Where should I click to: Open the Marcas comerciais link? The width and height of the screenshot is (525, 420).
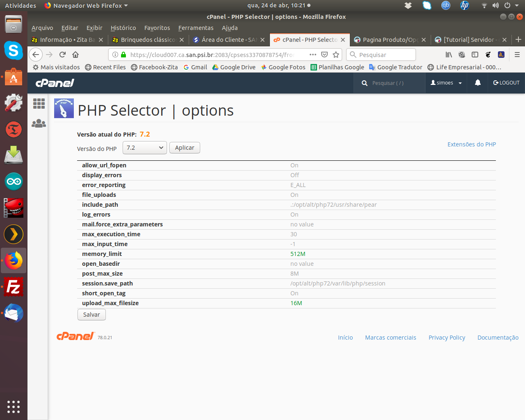(x=390, y=338)
